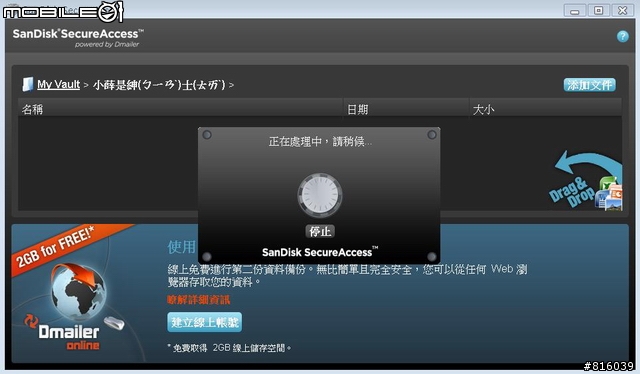Viewport: 640px width, 374px height.
Task: Sort by 名稱 column header
Action: coord(180,109)
